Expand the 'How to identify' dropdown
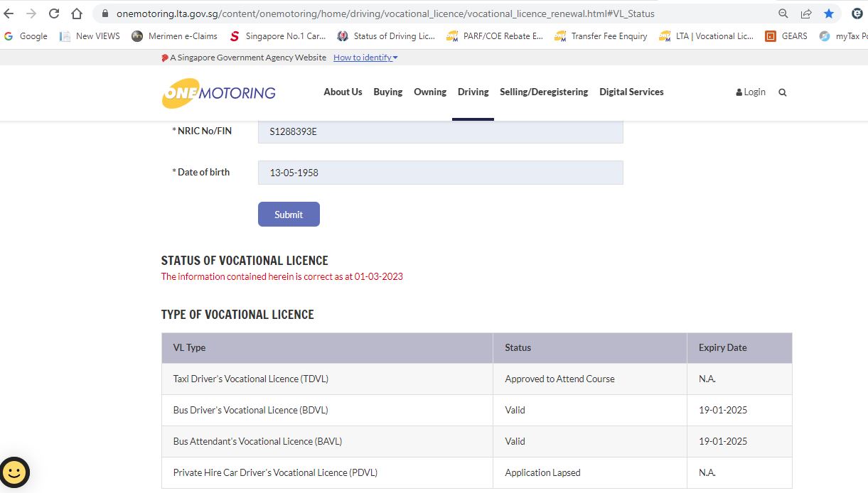The image size is (868, 493). click(x=365, y=58)
